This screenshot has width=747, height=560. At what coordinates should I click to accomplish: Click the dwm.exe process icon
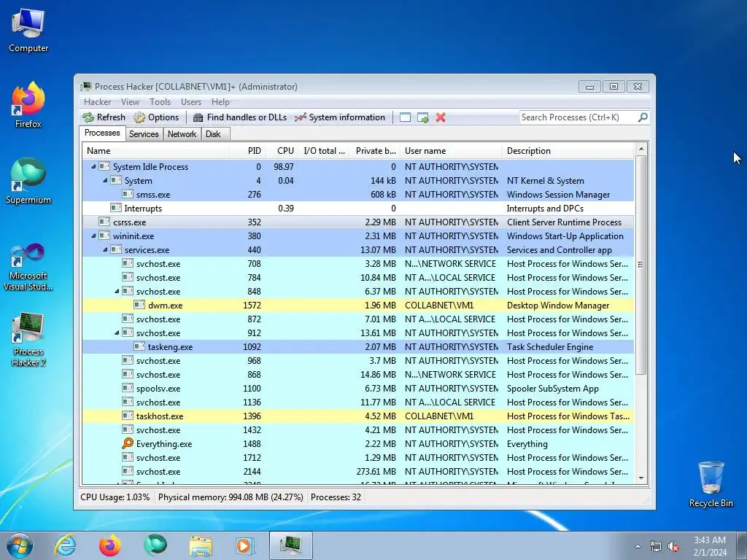pos(139,305)
